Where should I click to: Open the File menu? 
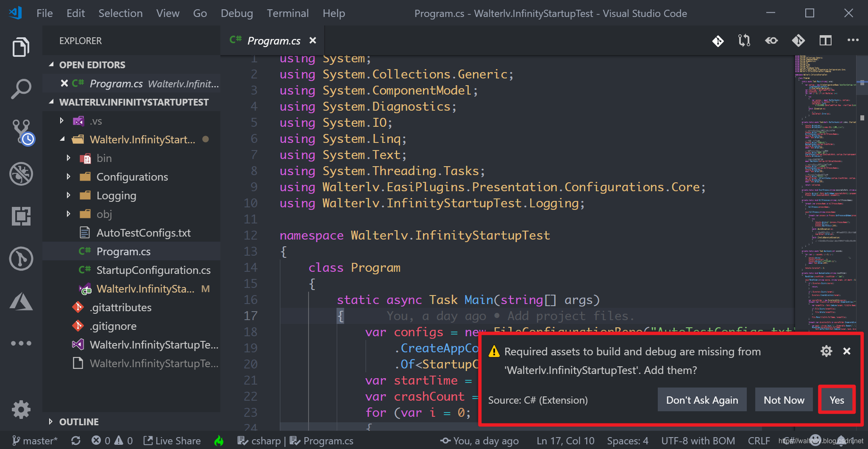(45, 13)
